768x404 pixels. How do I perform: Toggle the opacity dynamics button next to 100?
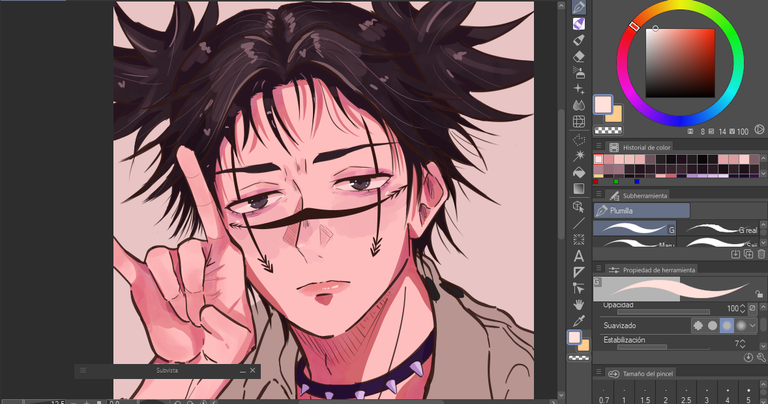coord(752,308)
